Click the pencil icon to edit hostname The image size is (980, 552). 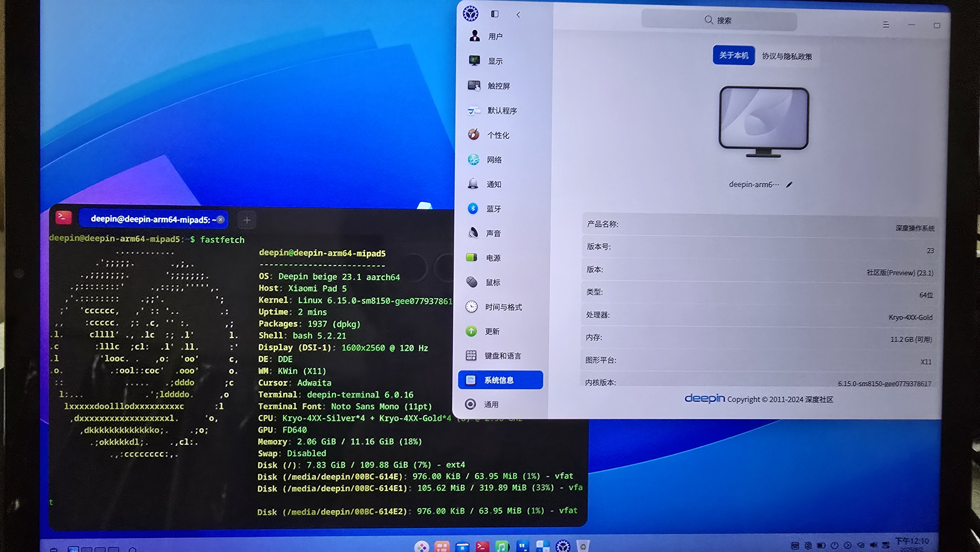click(x=789, y=185)
